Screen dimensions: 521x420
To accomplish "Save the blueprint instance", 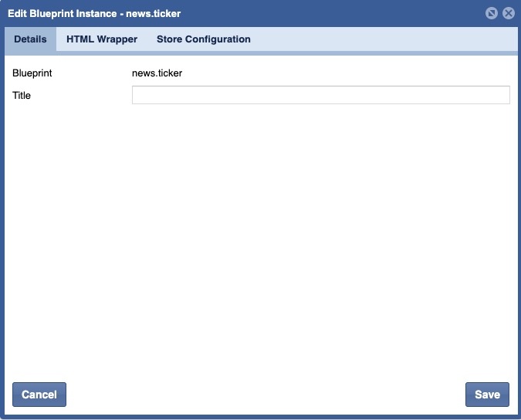I will 487,395.
